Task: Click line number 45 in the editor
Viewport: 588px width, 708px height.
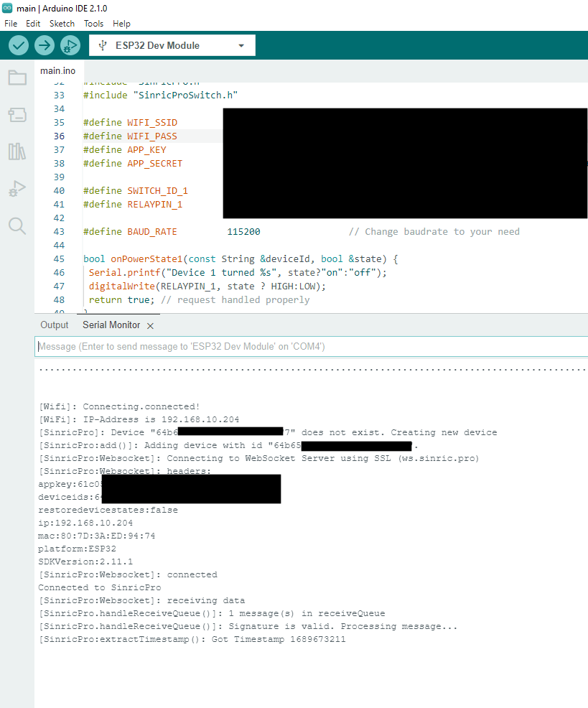Action: pos(59,258)
